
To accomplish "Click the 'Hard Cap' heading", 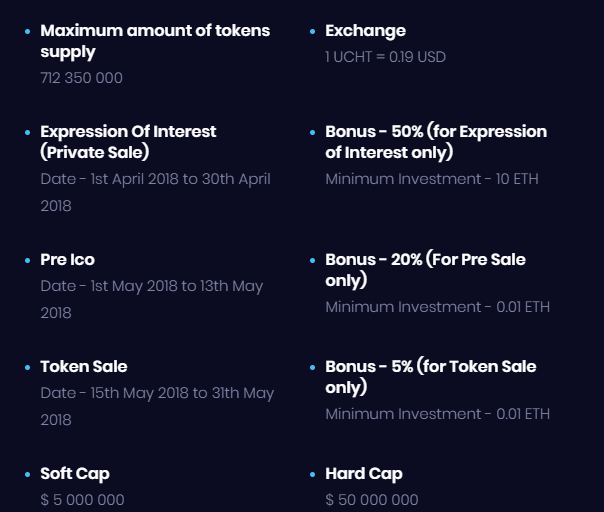I will (x=364, y=473).
